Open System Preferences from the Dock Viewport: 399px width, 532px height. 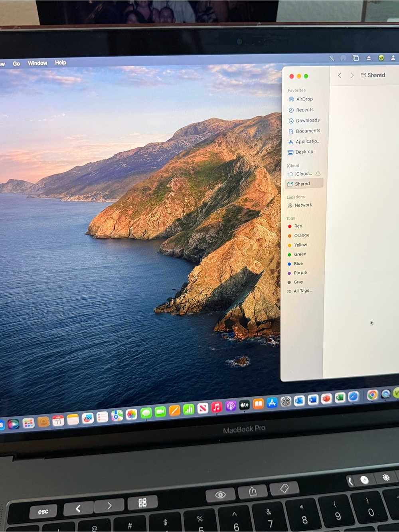tap(286, 401)
